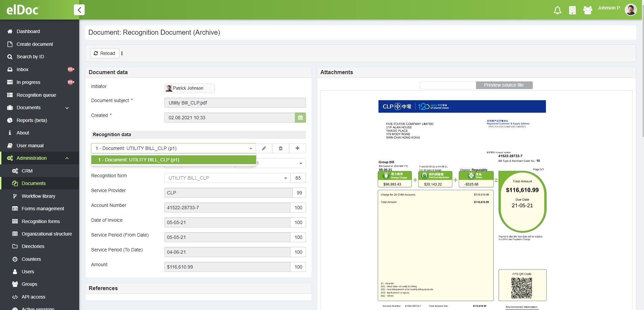Viewport: 644px width, 310px height.
Task: Expand the Recognition form dropdown
Action: 285,178
